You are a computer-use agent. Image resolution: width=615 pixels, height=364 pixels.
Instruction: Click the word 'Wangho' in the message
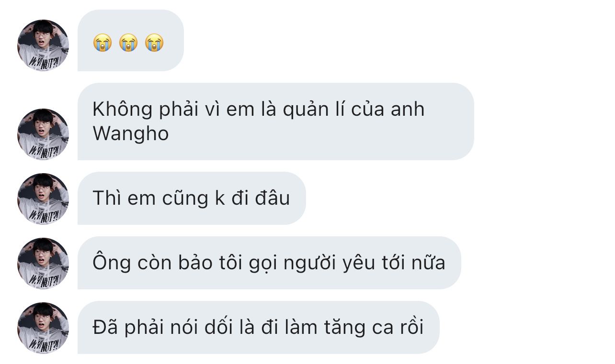point(131,134)
